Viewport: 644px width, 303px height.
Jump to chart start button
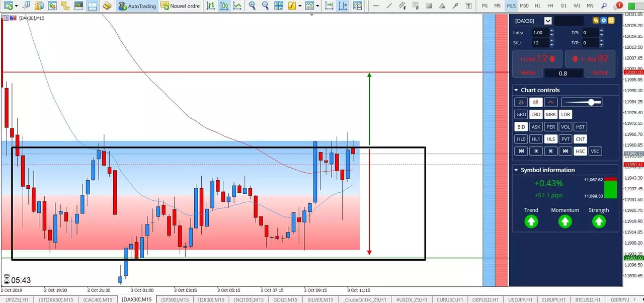tap(521, 151)
